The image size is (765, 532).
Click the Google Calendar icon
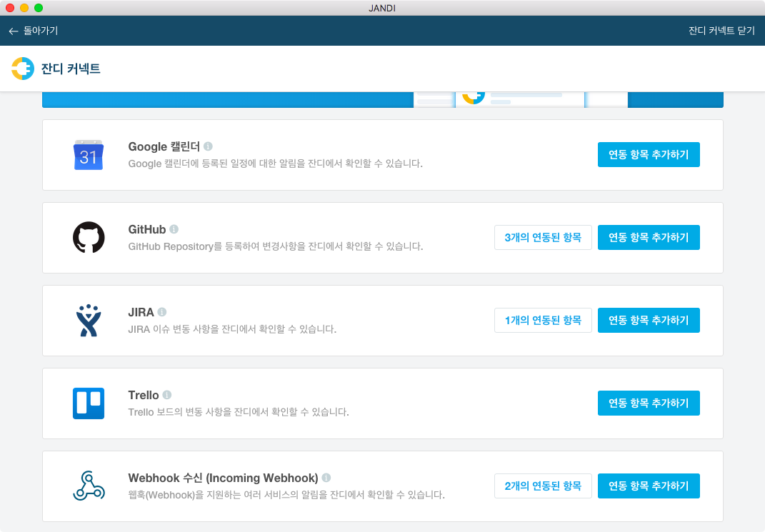pyautogui.click(x=89, y=155)
